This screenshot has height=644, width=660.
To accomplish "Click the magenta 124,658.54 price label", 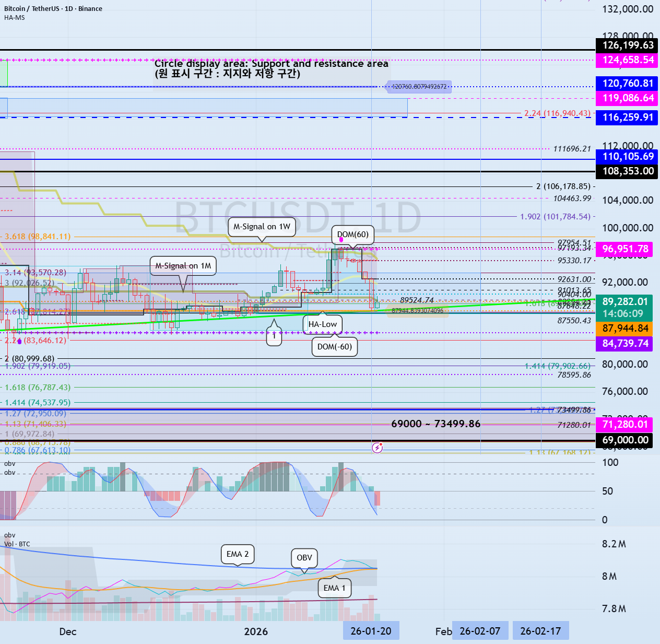I will point(627,60).
